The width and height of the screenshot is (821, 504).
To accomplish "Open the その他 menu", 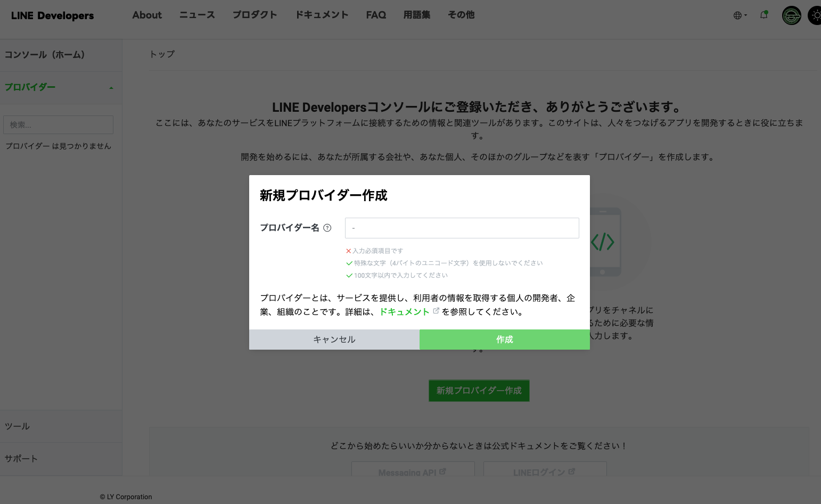I will pos(461,15).
